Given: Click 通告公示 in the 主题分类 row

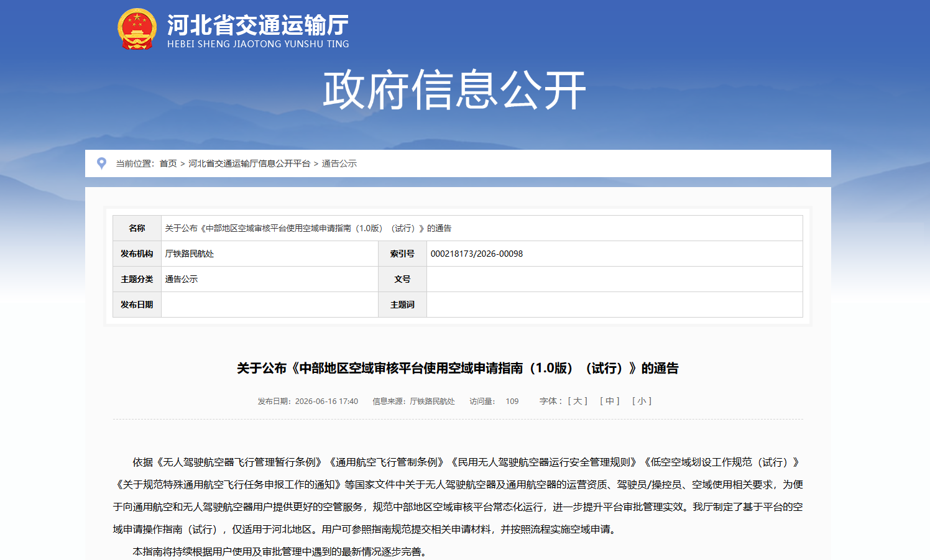Looking at the screenshot, I should click(x=182, y=279).
